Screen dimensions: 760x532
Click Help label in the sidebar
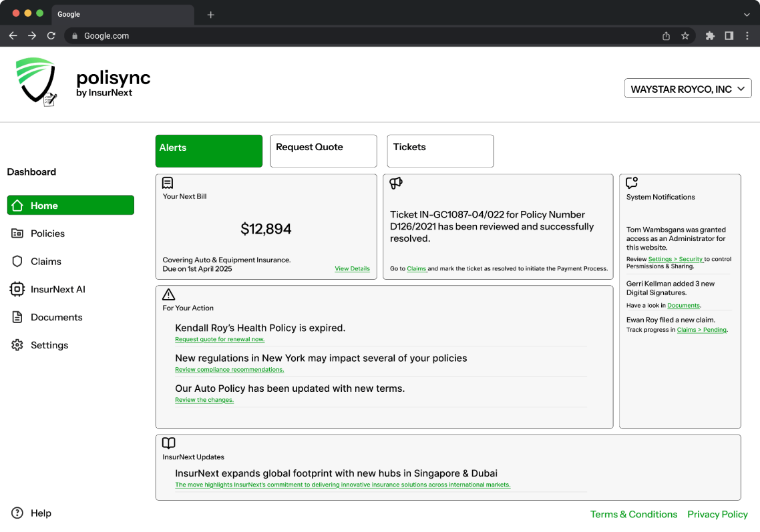41,513
